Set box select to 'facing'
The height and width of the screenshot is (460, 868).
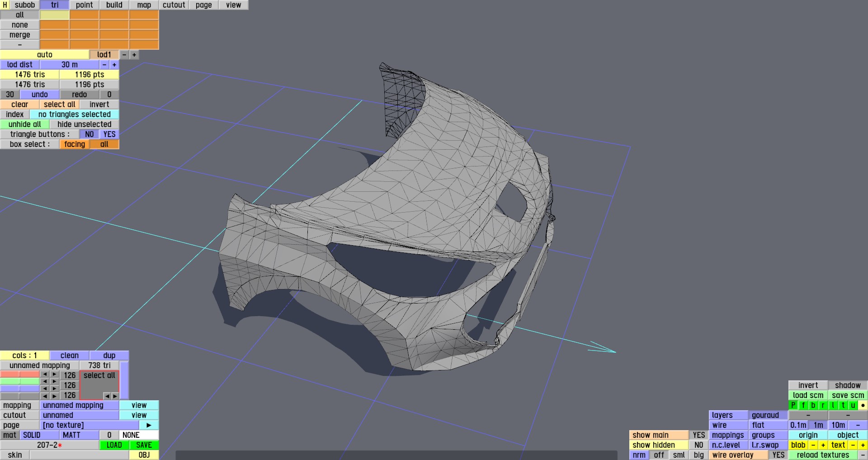pyautogui.click(x=75, y=144)
